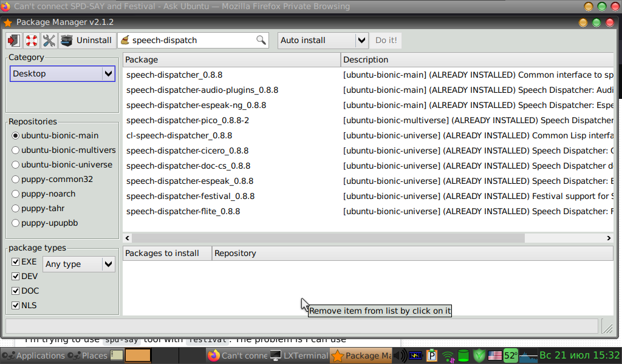Click the volume speaker tray icon

(x=401, y=356)
